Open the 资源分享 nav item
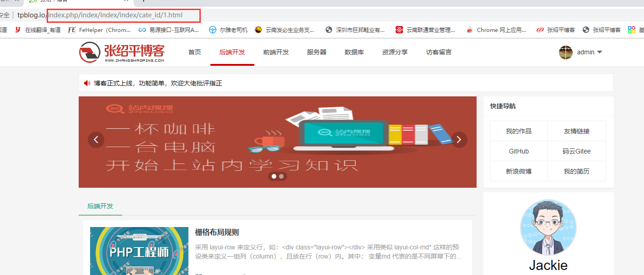Image resolution: width=644 pixels, height=275 pixels. pos(395,52)
